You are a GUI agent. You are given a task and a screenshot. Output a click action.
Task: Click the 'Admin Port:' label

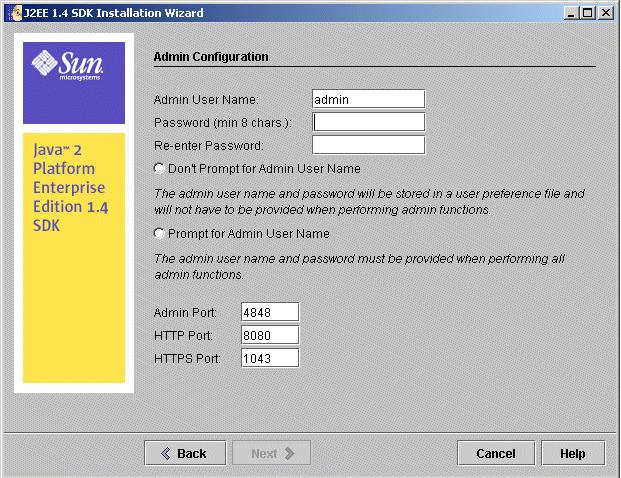[x=185, y=312]
